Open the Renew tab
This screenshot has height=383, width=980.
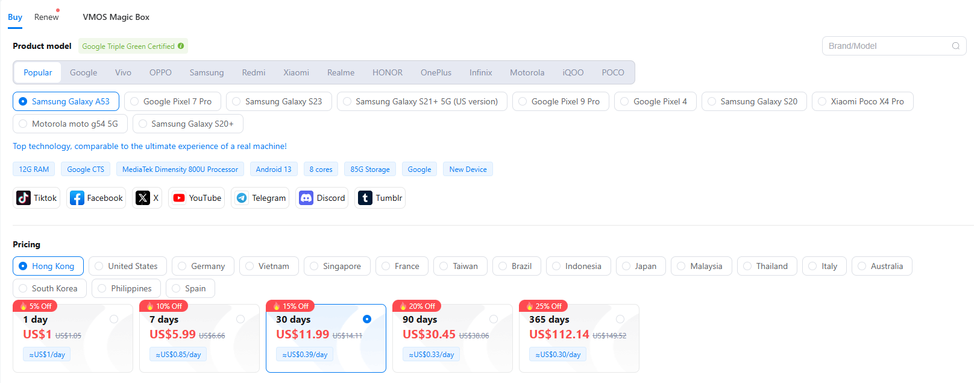point(46,17)
